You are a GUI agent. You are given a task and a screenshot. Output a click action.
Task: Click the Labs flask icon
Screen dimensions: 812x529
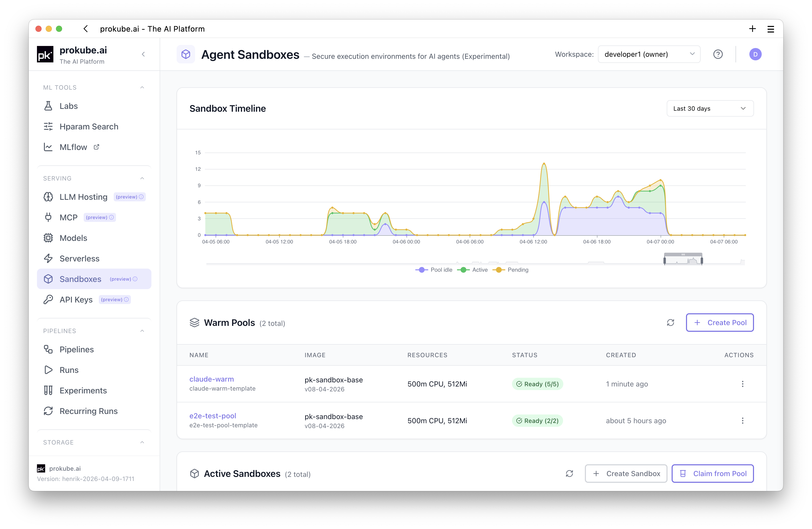click(48, 106)
